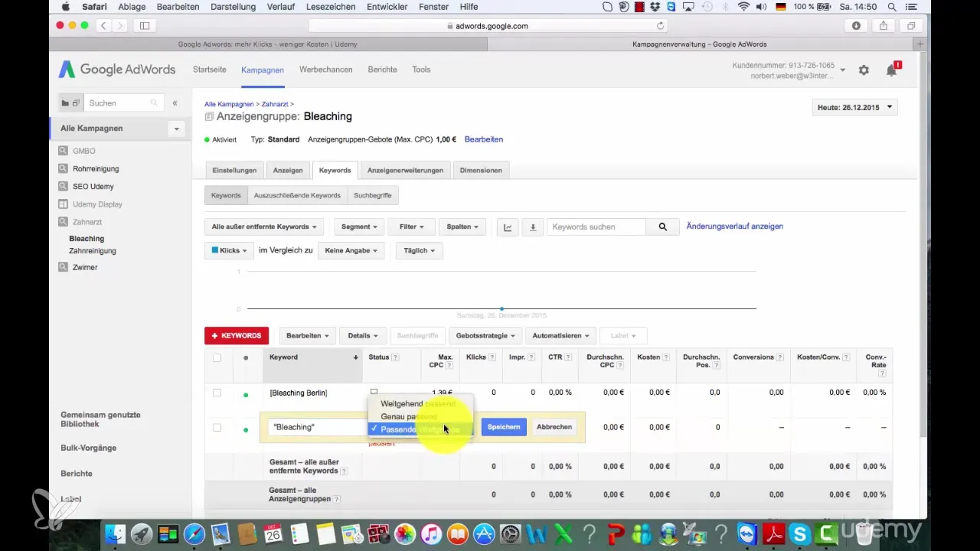Screen dimensions: 980x551
Task: Click the Bearbeiten bid link
Action: [x=484, y=139]
